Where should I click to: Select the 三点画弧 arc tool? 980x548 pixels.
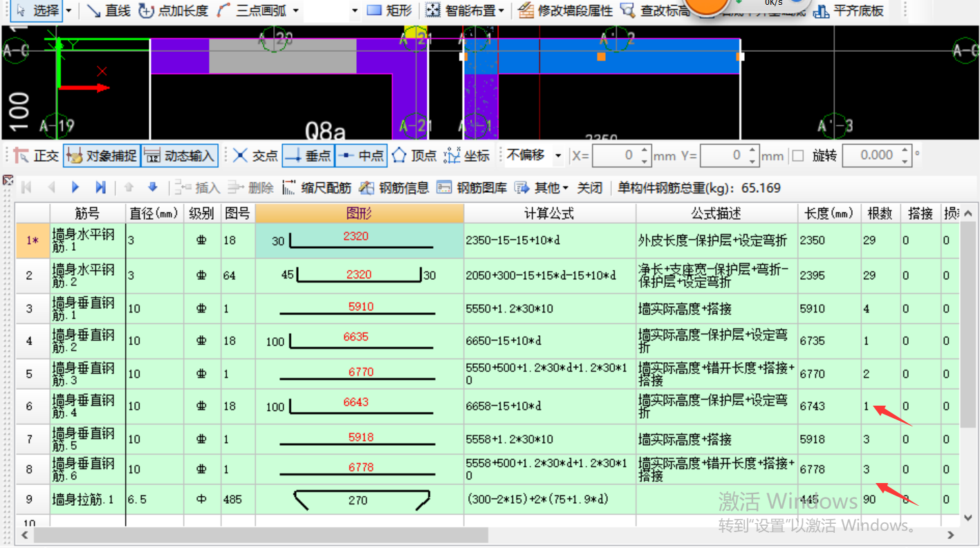pyautogui.click(x=252, y=11)
